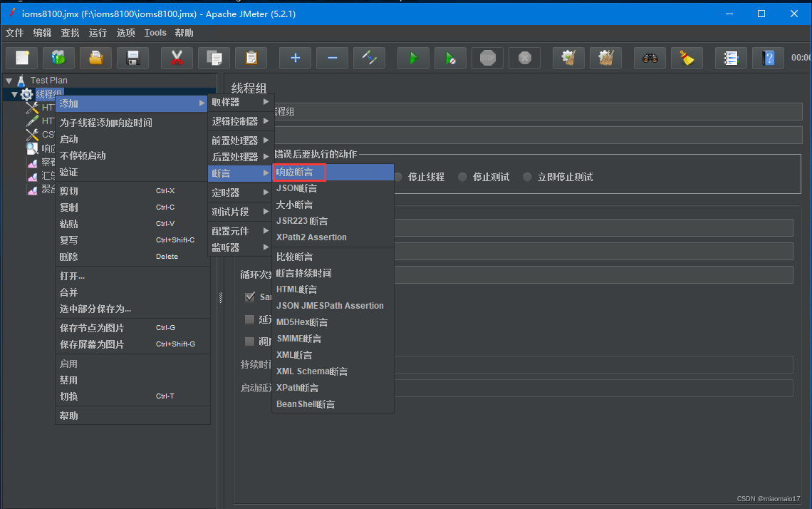This screenshot has height=509, width=812.
Task: Choose BeanShell断言 menu item
Action: (333, 404)
